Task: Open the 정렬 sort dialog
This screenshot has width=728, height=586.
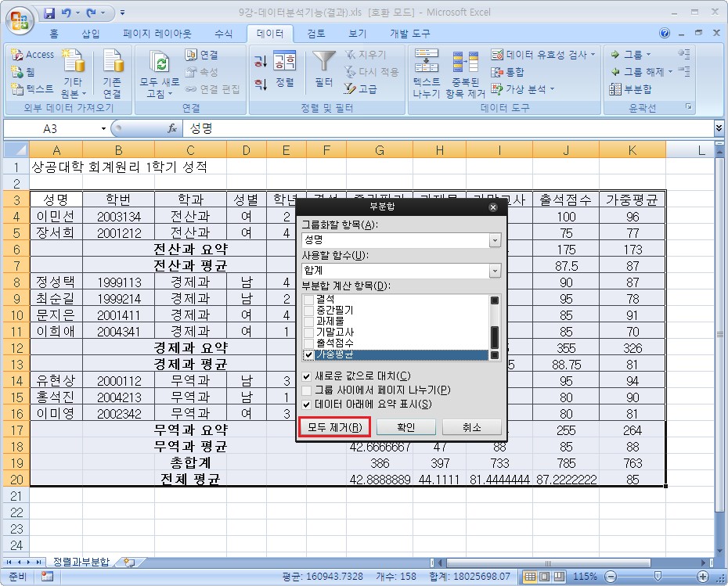Action: (x=285, y=69)
